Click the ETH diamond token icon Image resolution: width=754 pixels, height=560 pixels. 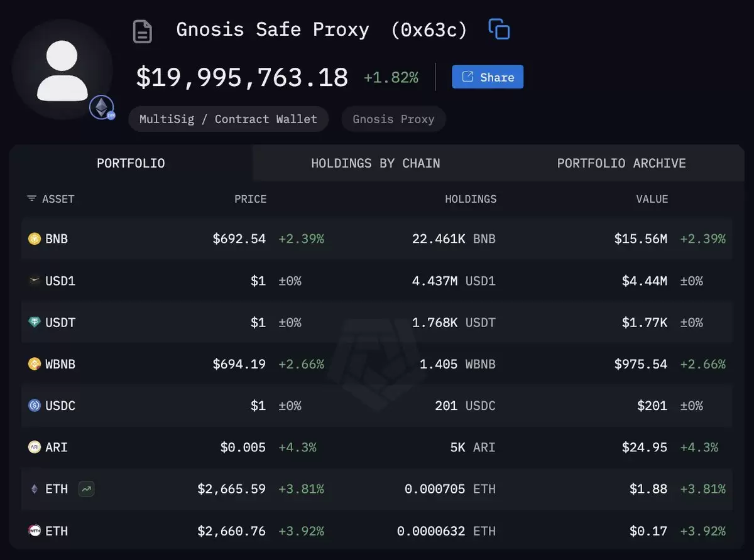pyautogui.click(x=35, y=489)
